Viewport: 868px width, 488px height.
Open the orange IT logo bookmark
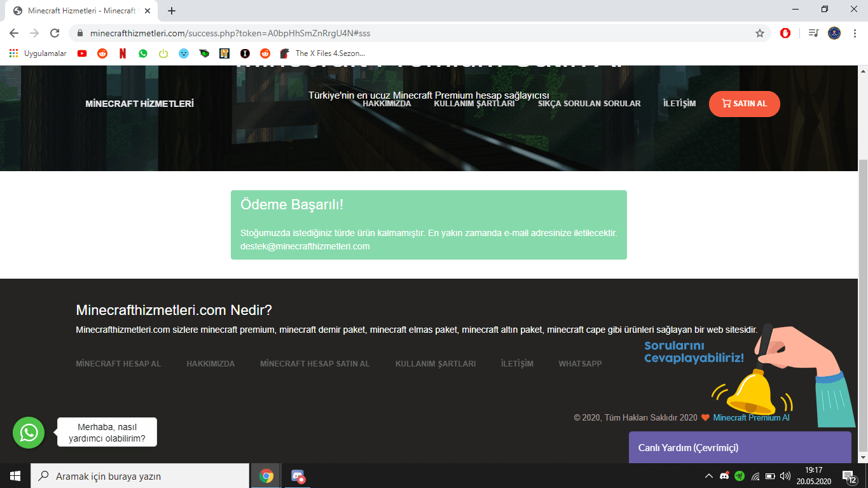coord(224,53)
